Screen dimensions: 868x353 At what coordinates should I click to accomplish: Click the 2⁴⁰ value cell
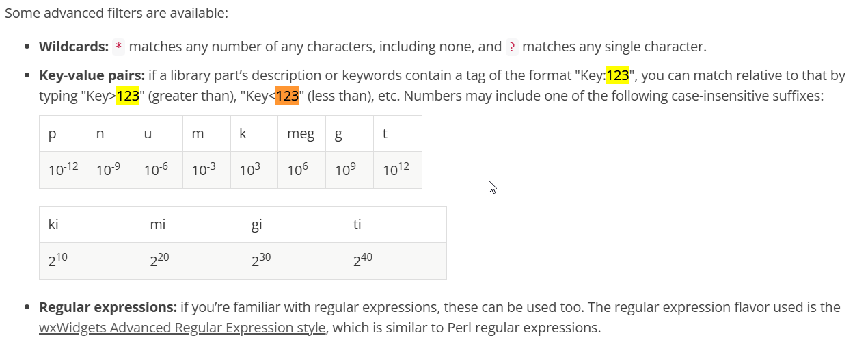coord(395,261)
